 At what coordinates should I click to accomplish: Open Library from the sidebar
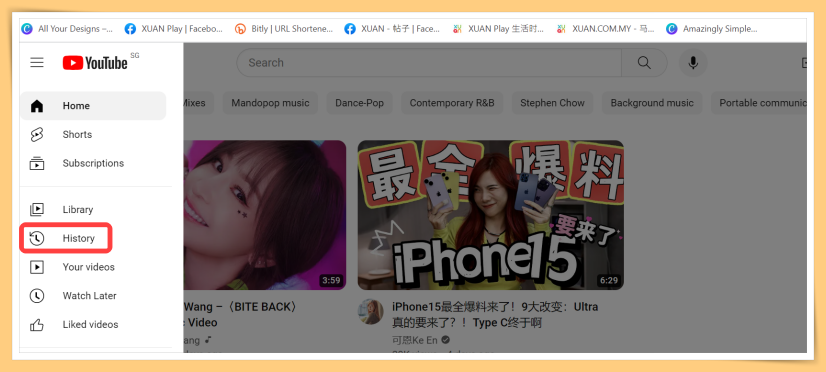(93, 210)
